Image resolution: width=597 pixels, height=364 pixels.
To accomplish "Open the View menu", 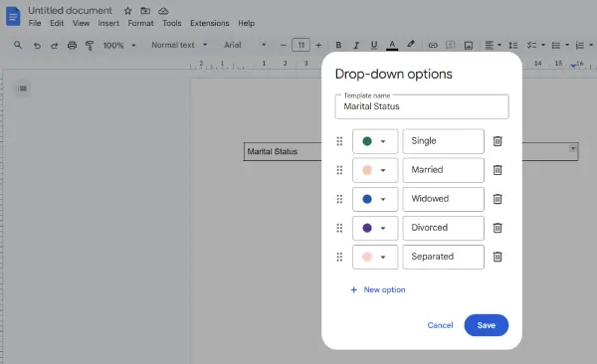I will [x=82, y=23].
